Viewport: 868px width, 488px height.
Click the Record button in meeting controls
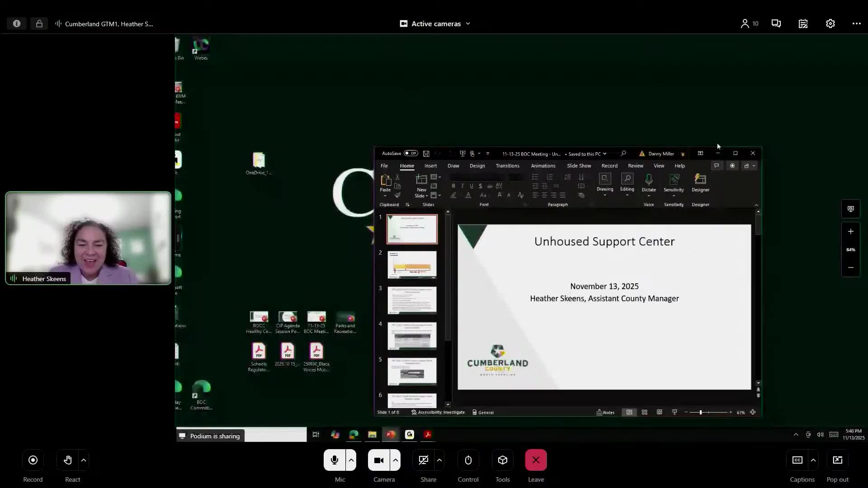pyautogui.click(x=33, y=460)
